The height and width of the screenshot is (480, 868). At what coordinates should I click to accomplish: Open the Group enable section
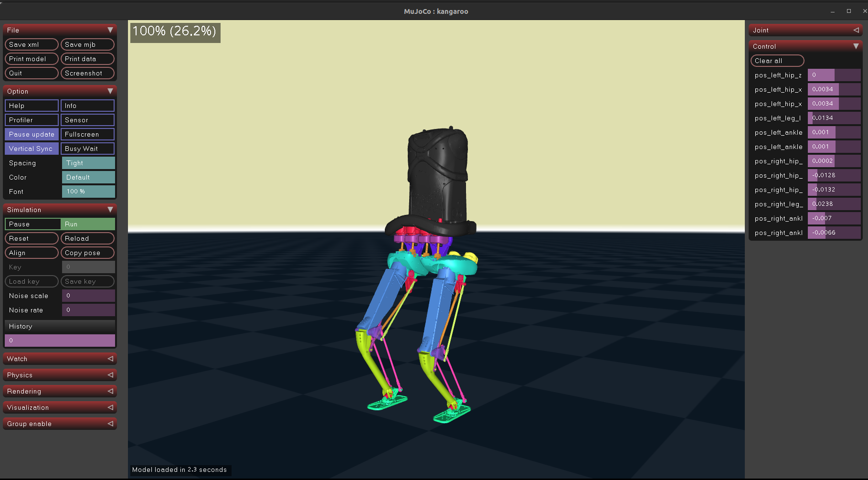coord(60,424)
